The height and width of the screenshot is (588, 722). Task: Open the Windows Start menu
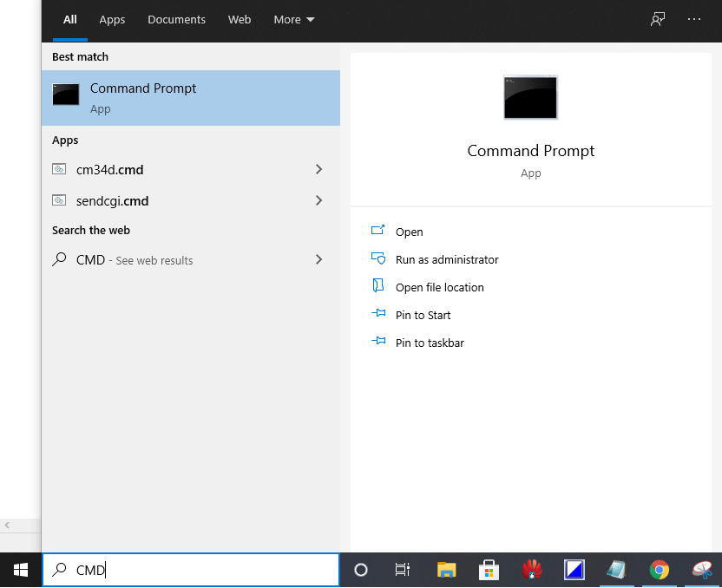[21, 570]
